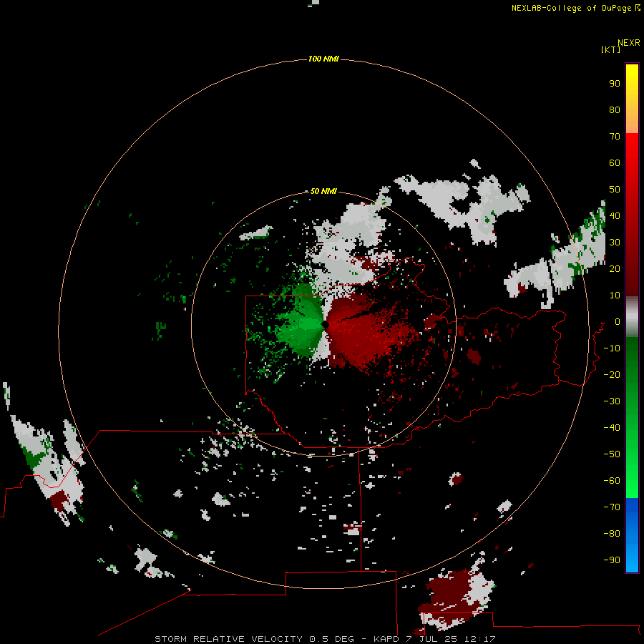This screenshot has width=644, height=644.
Task: Click the -70 value on the color scale
Action: pyautogui.click(x=612, y=507)
